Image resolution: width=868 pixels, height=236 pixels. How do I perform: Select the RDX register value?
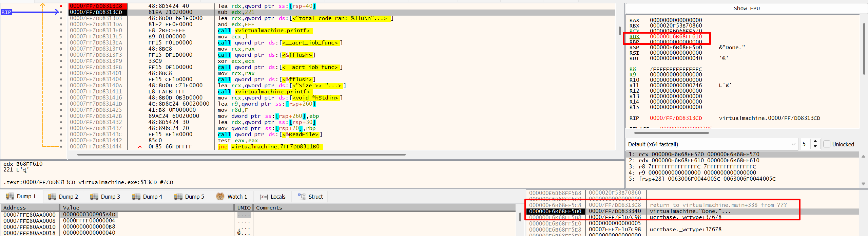pyautogui.click(x=676, y=36)
